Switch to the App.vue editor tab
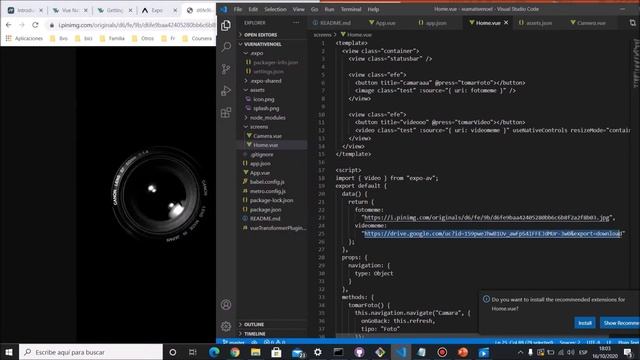 [x=382, y=23]
